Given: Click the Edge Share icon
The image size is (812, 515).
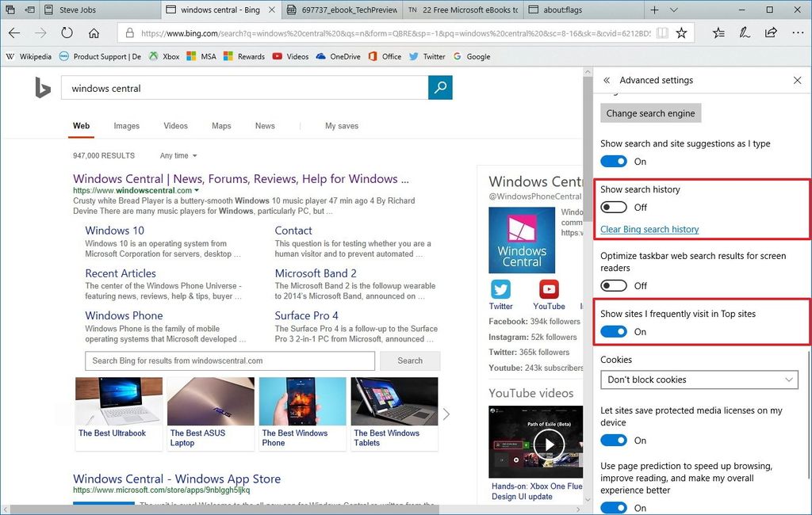Looking at the screenshot, I should click(770, 32).
